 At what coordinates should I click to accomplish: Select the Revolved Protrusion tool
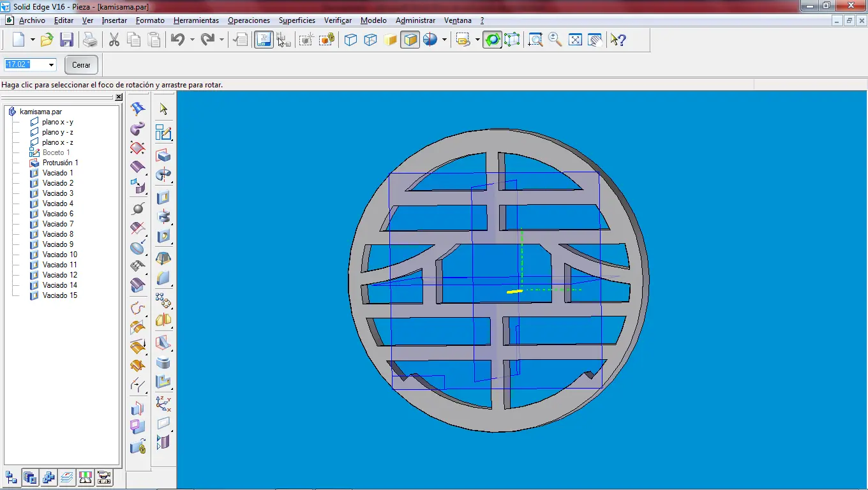163,175
